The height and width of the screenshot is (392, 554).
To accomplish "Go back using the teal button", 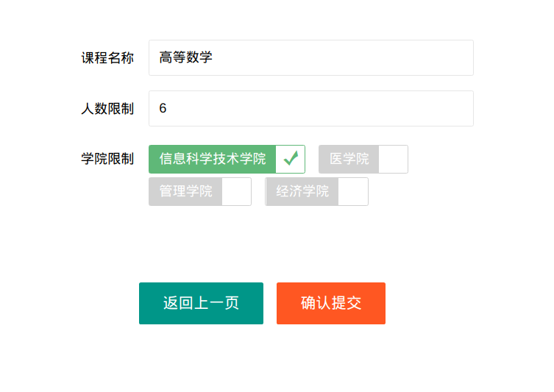I will point(201,303).
